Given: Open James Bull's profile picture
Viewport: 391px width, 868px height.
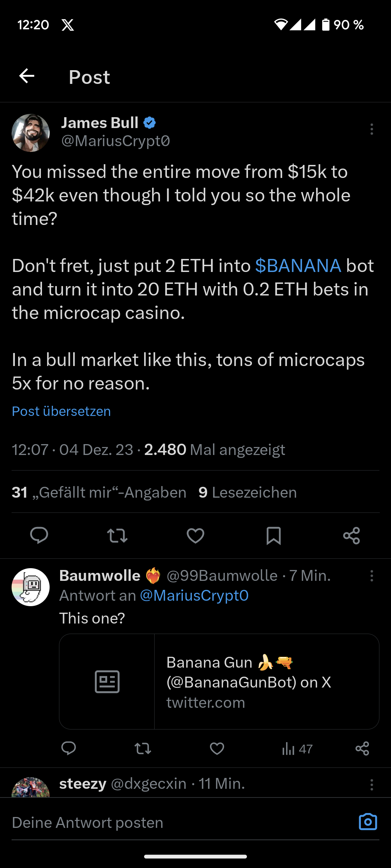Looking at the screenshot, I should 31,133.
